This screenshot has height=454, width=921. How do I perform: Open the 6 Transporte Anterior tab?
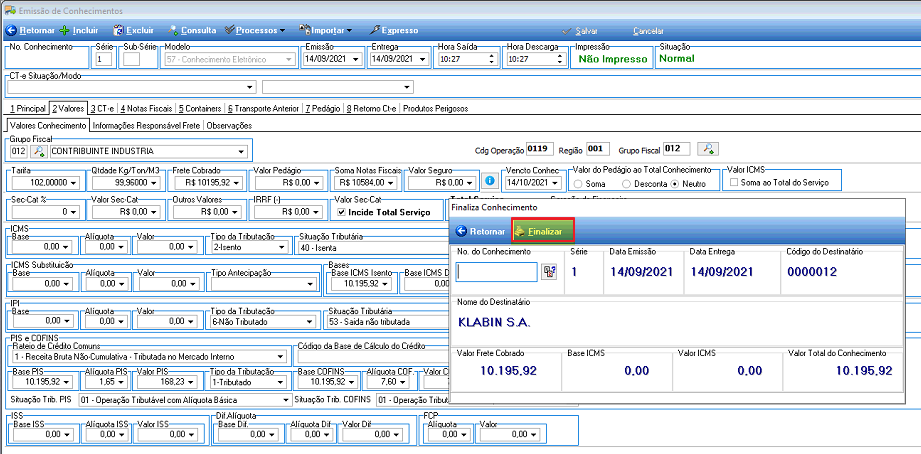(264, 109)
